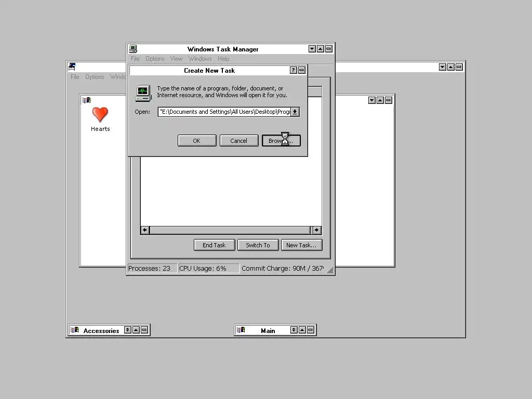Expand the Open field dropdown arrow
The height and width of the screenshot is (399, 532).
[x=295, y=112]
